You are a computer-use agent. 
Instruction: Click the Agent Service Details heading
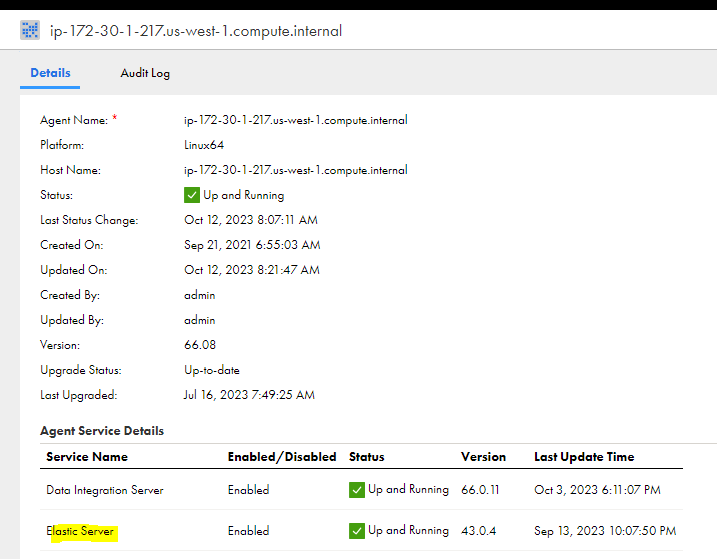coord(102,431)
